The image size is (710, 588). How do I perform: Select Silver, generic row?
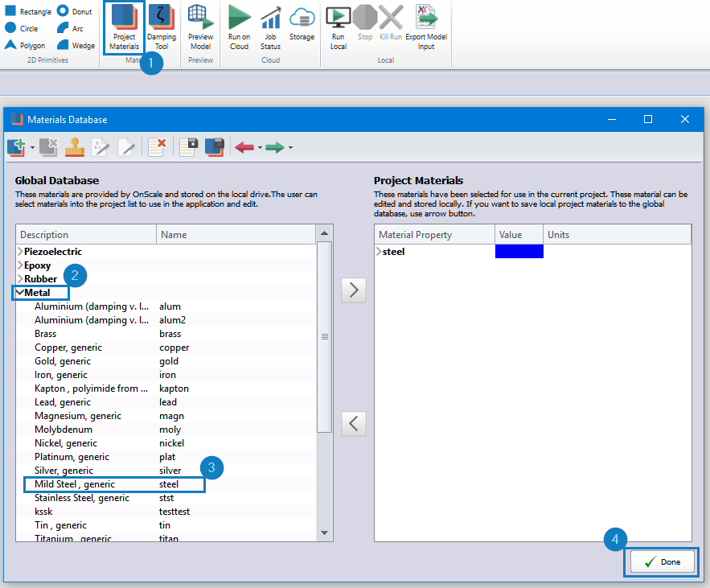[166, 471]
